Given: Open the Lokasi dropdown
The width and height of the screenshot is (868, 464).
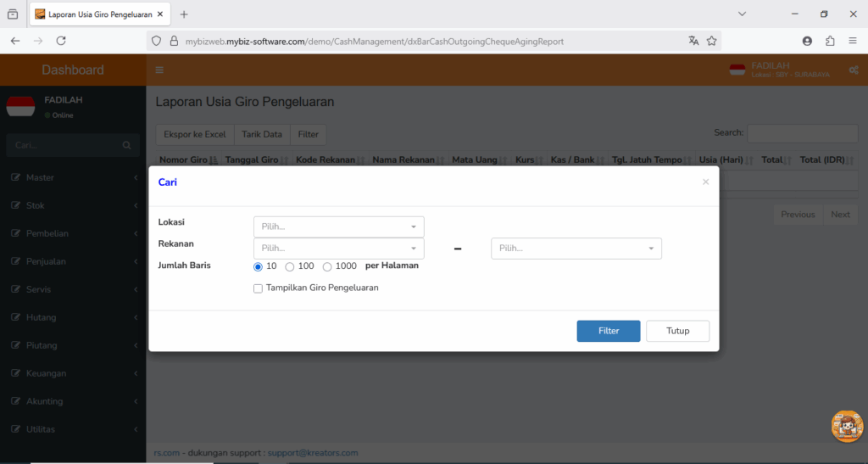Looking at the screenshot, I should (x=339, y=227).
